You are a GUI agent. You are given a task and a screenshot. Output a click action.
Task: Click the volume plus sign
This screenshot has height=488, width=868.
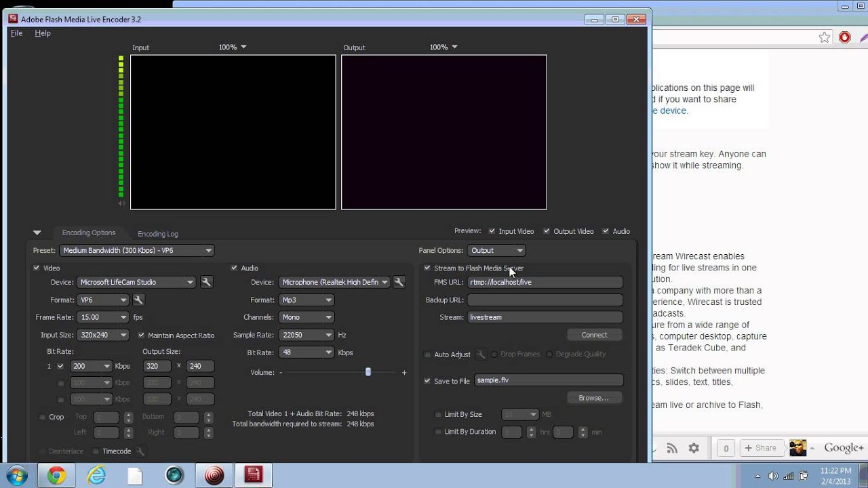[404, 372]
